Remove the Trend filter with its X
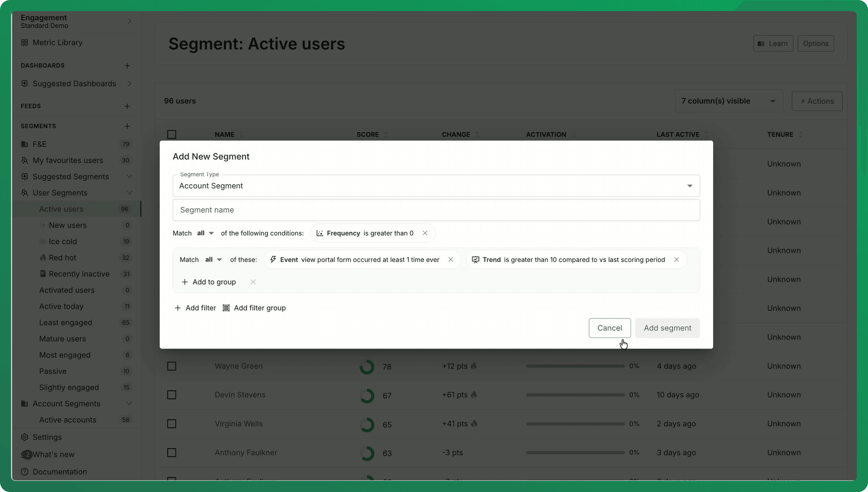868x492 pixels. (677, 260)
